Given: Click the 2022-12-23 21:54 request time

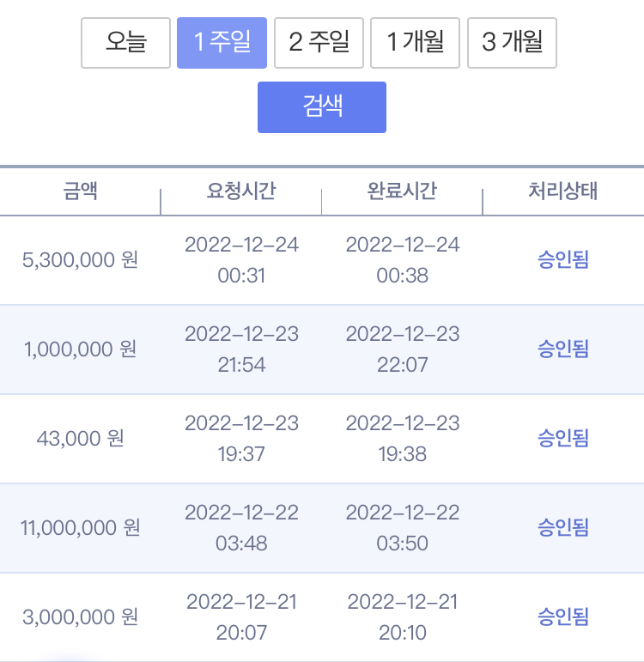Looking at the screenshot, I should click(241, 349).
